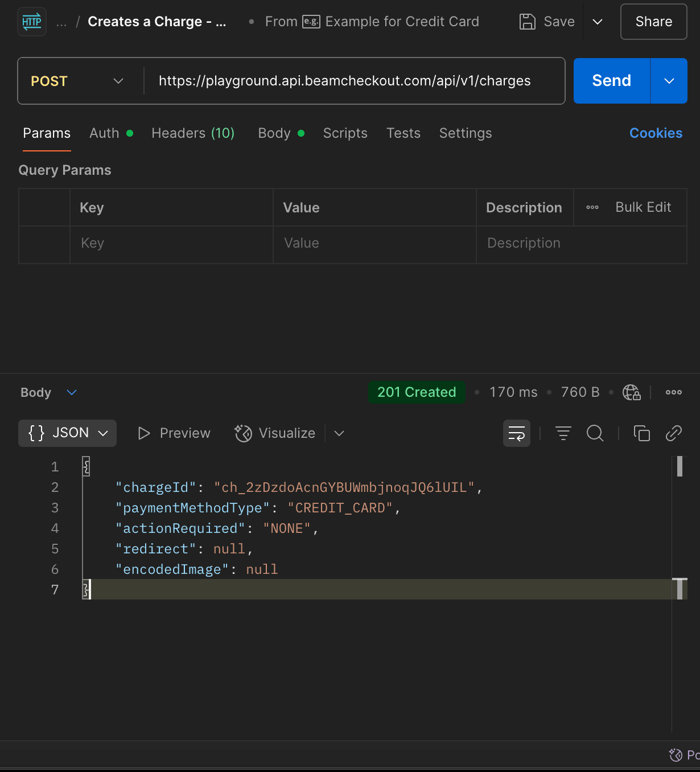Switch to the Headers tab

(192, 133)
